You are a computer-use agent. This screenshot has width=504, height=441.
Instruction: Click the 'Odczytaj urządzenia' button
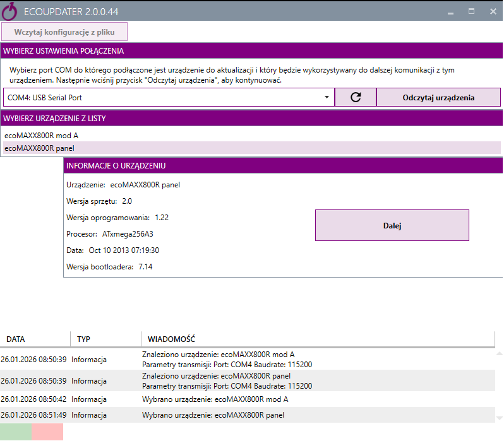[438, 97]
